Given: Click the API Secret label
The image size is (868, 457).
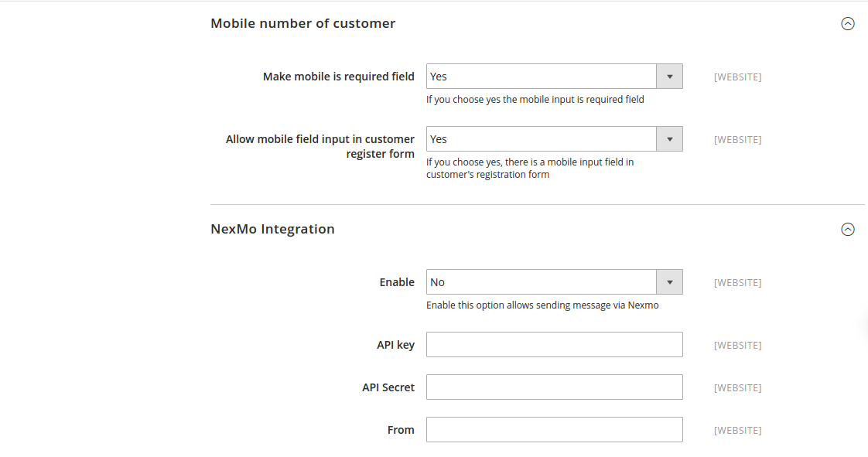Looking at the screenshot, I should click(388, 387).
